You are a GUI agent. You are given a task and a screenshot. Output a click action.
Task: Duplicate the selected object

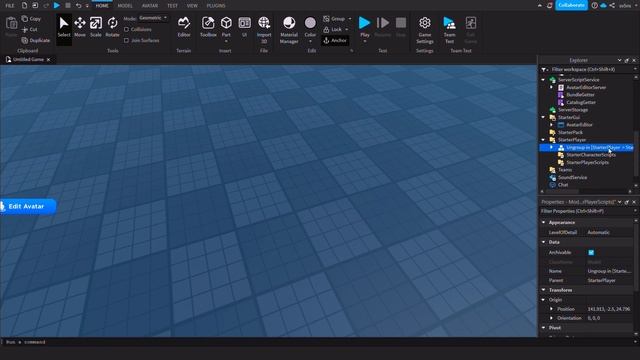[36, 40]
